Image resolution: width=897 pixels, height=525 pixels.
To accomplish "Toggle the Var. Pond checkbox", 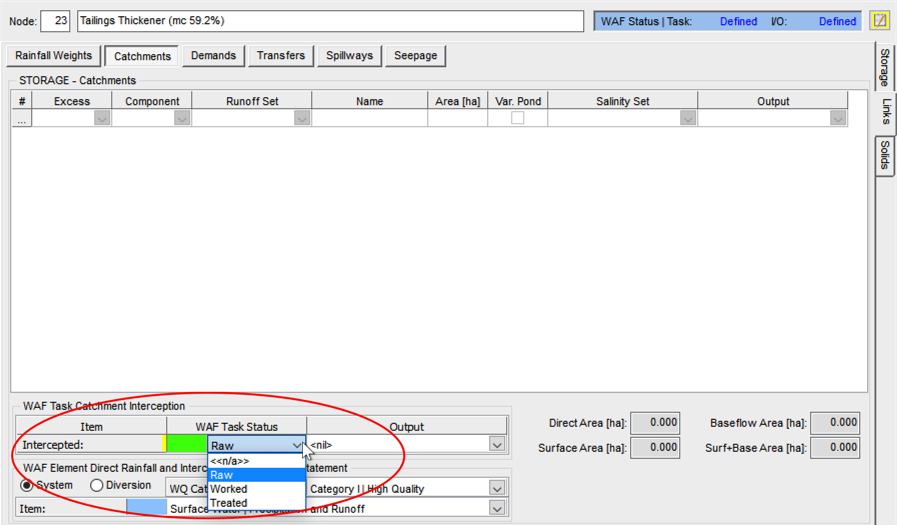I will tap(517, 118).
